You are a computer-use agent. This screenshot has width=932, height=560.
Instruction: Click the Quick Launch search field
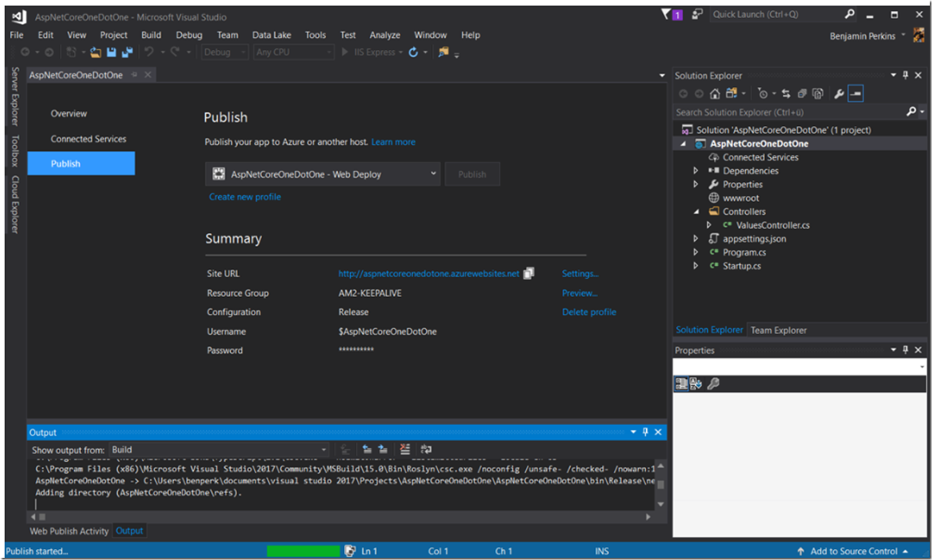782,14
